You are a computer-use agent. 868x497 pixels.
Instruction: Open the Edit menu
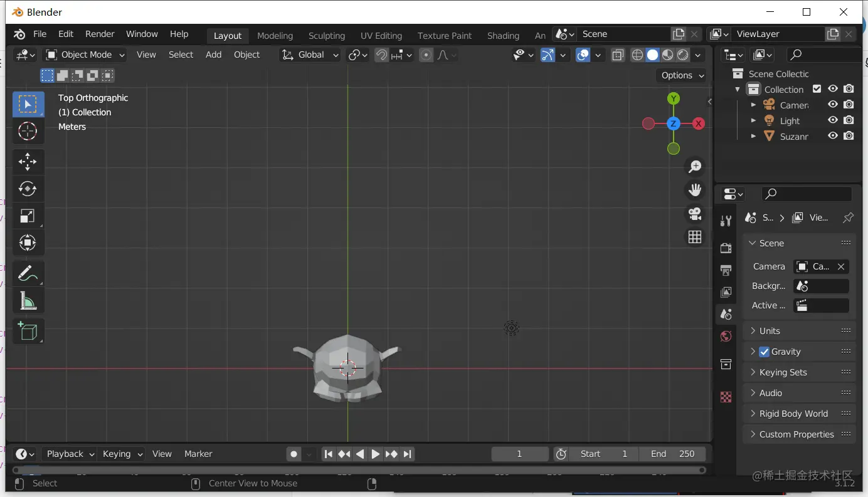(x=66, y=34)
